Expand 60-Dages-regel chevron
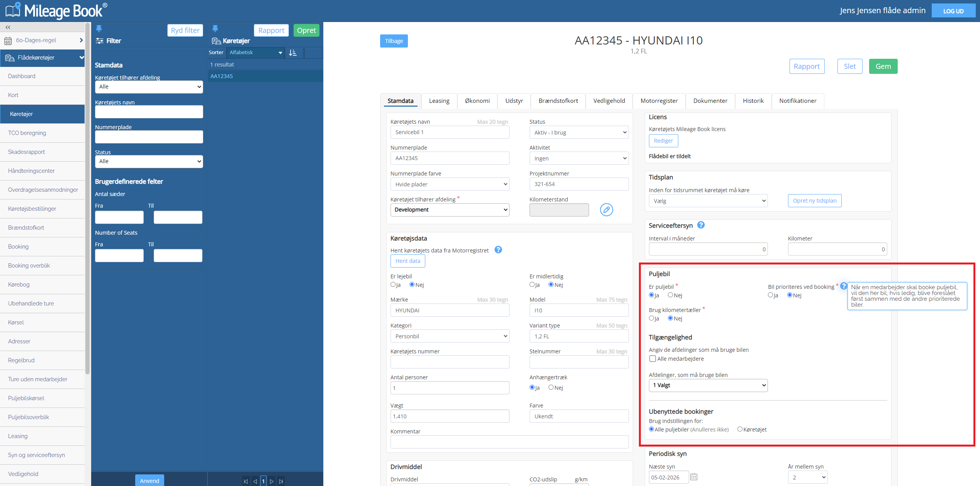The height and width of the screenshot is (486, 980). pos(81,40)
